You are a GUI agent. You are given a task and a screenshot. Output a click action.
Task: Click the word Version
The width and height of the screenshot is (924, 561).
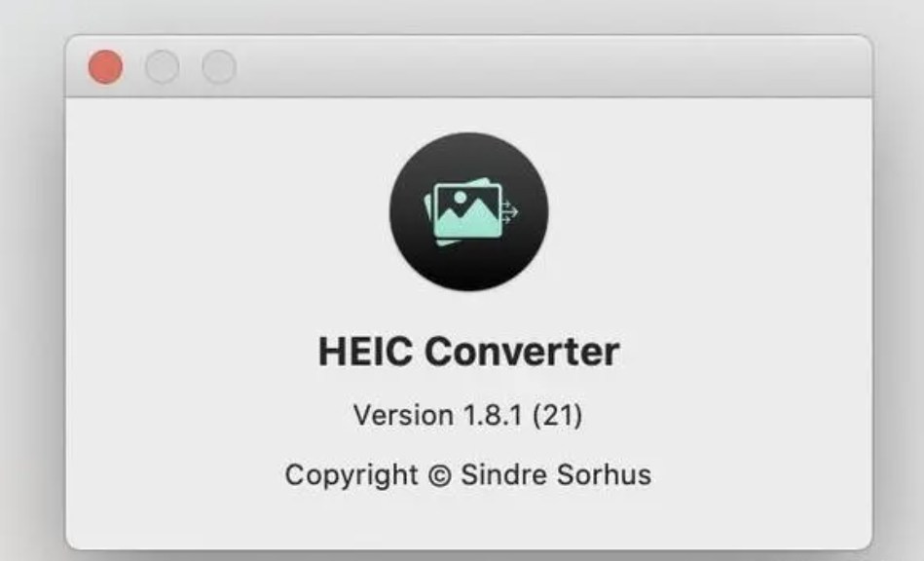404,416
